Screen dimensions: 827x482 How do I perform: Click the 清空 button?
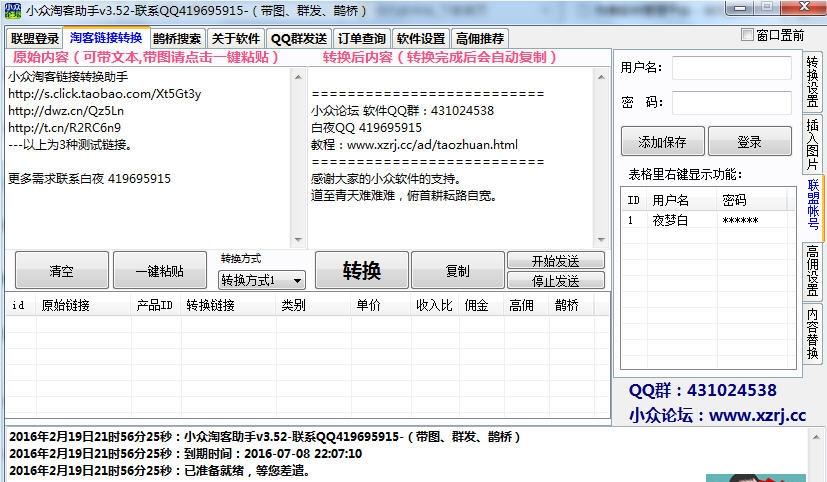tap(62, 271)
